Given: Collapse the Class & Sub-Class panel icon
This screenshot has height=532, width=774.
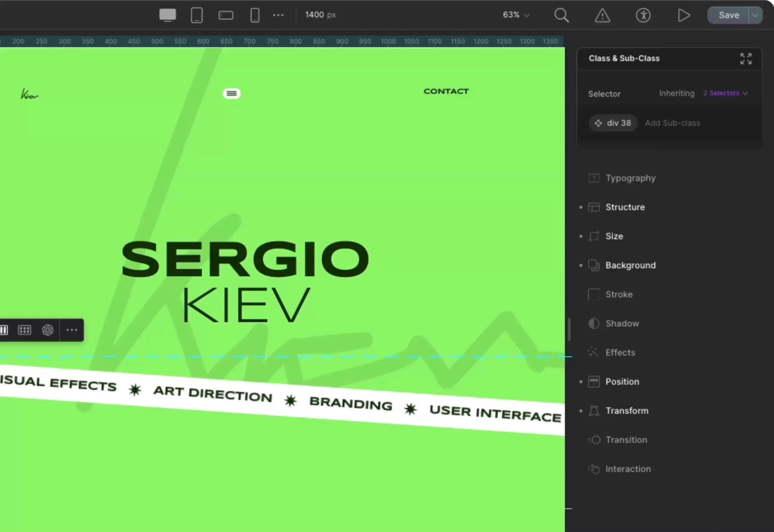Looking at the screenshot, I should coord(746,59).
